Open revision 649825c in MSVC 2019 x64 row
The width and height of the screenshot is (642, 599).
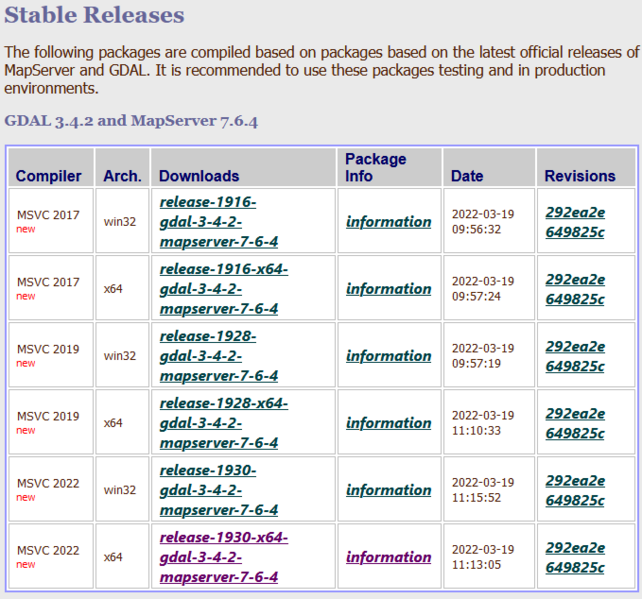(575, 433)
